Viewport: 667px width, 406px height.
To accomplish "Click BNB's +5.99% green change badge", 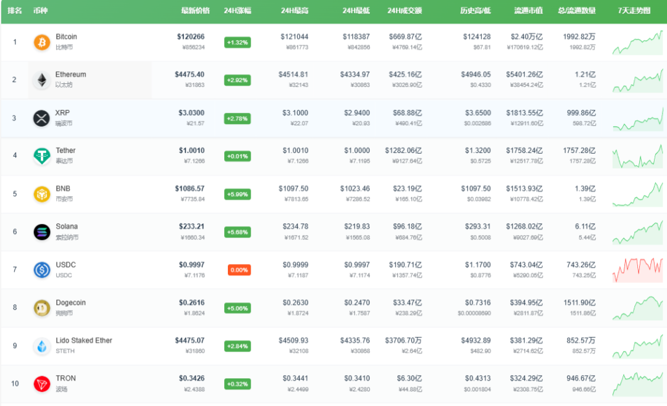I will tap(237, 194).
